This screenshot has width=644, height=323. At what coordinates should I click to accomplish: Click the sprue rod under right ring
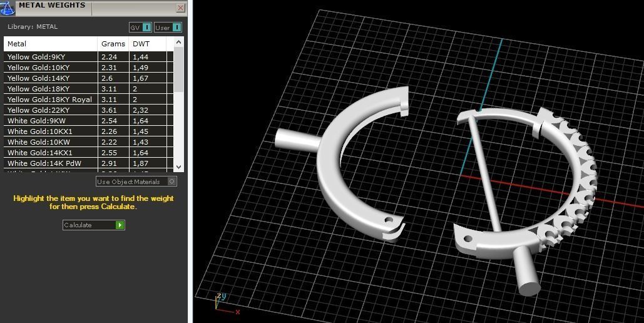(526, 271)
